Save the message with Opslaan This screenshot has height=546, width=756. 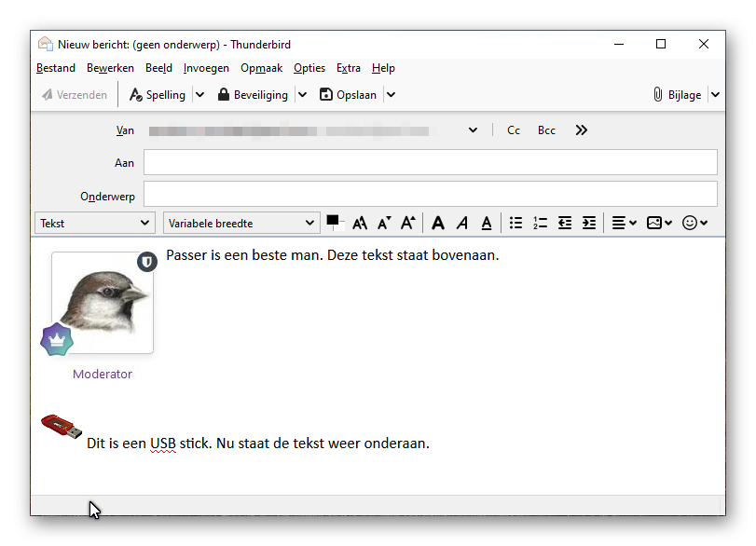pos(348,95)
